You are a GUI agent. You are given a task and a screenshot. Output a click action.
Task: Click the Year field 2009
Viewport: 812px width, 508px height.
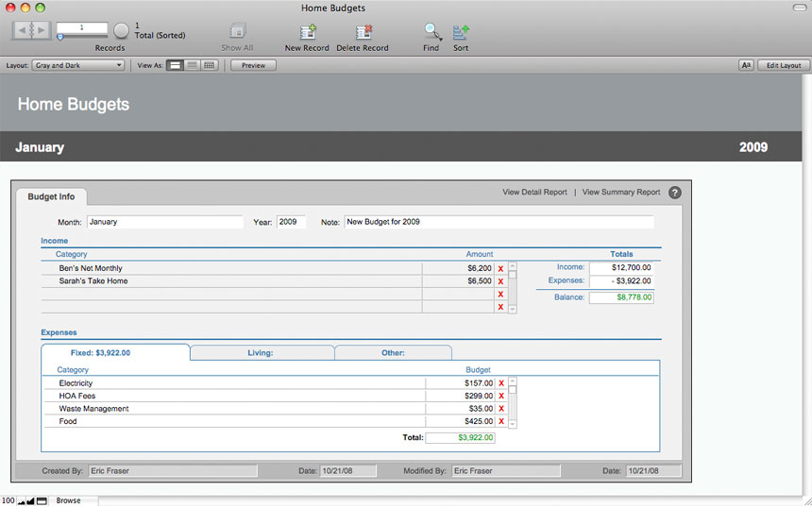click(x=291, y=222)
